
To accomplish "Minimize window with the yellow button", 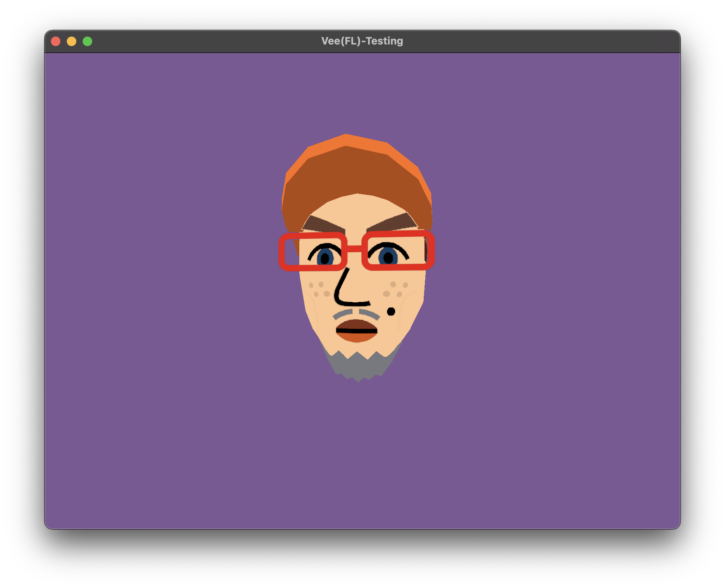I will click(x=72, y=41).
